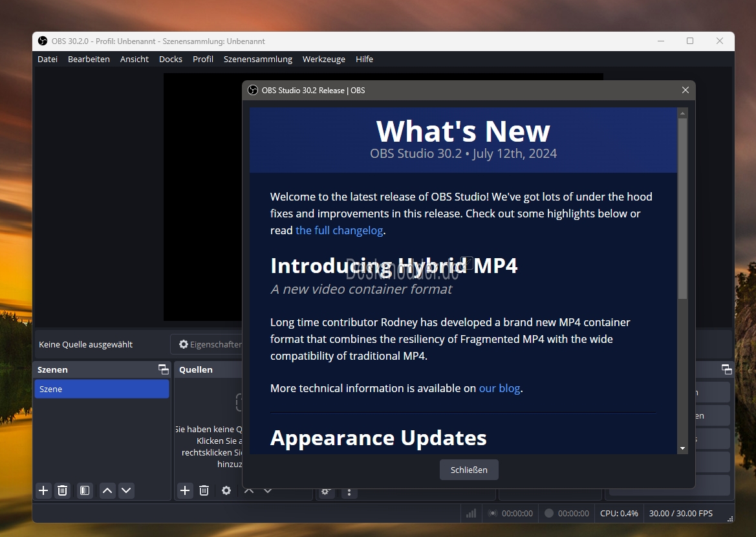Close the OBS main window
The width and height of the screenshot is (756, 537).
coord(720,41)
